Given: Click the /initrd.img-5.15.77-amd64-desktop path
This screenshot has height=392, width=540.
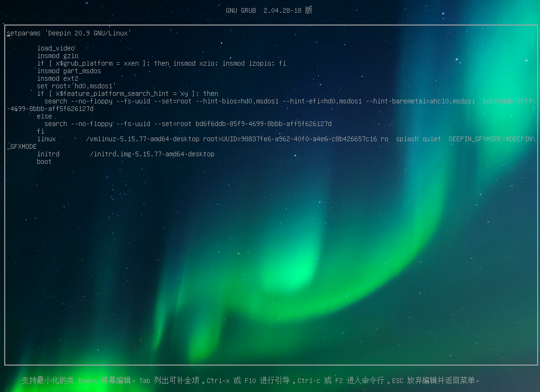Looking at the screenshot, I should [x=152, y=154].
